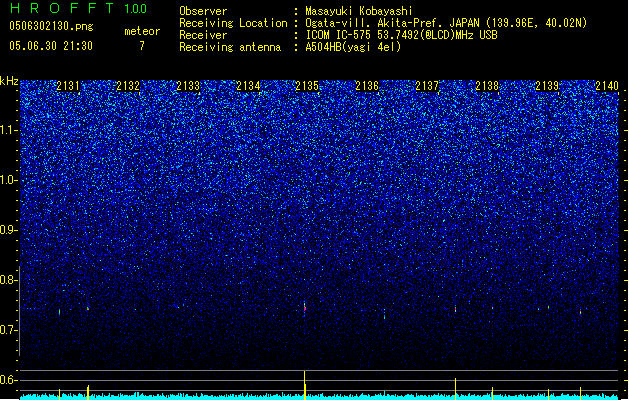Viewport: 629px width, 400px height.
Task: Click the 2134 time marker
Action: pyautogui.click(x=248, y=86)
